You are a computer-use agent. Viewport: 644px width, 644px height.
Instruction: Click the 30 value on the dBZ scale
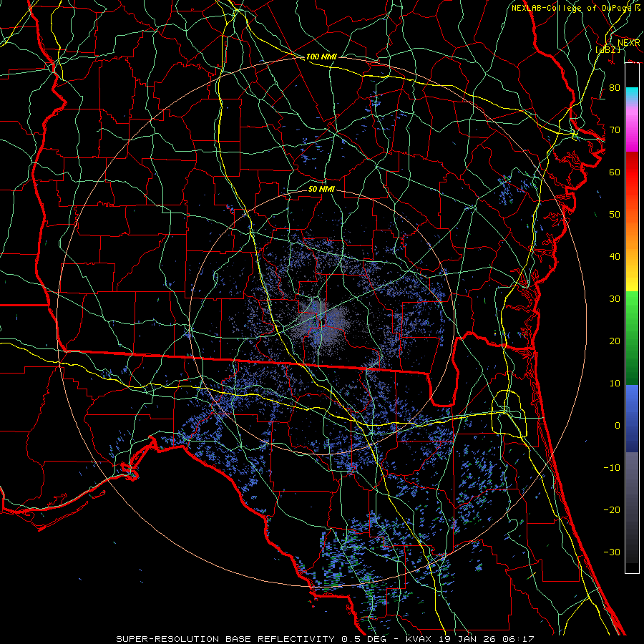pos(615,299)
